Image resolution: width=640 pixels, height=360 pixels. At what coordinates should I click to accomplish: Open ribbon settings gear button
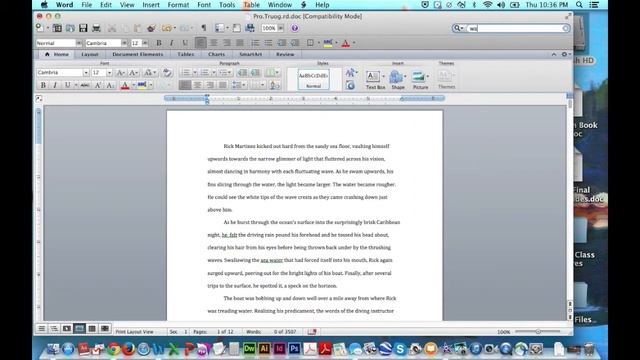566,54
